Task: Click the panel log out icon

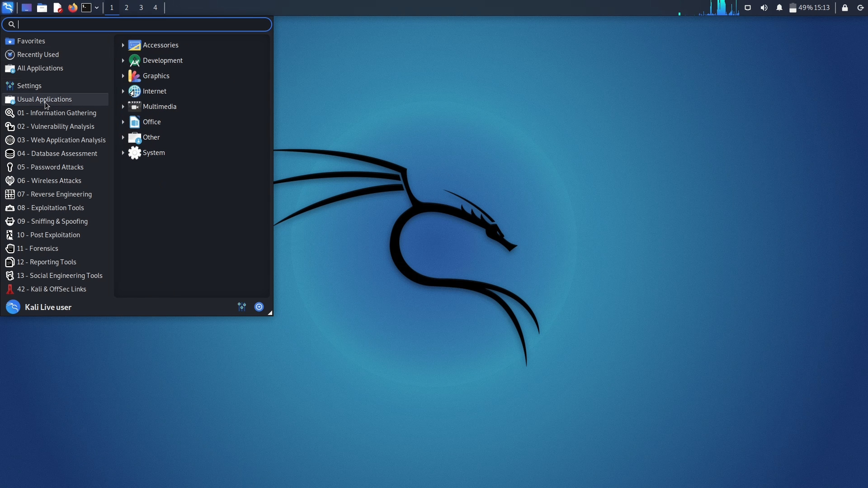Action: [860, 8]
